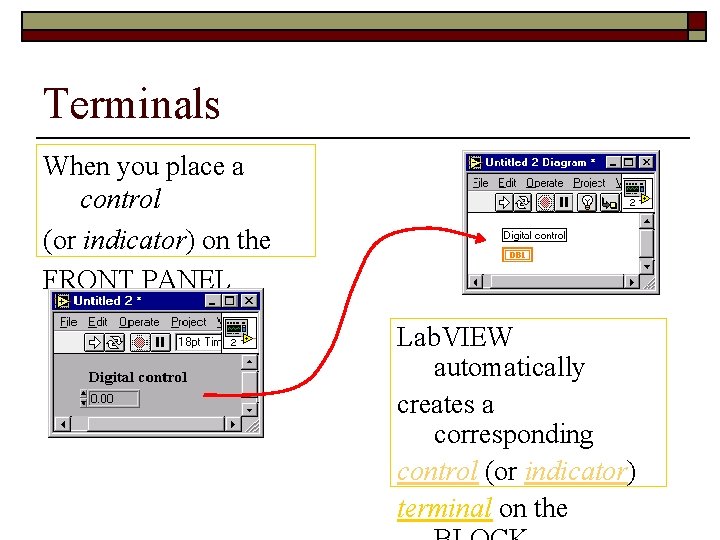
Task: Click Run arrow in Untitled 2 Diagram window
Action: click(504, 202)
